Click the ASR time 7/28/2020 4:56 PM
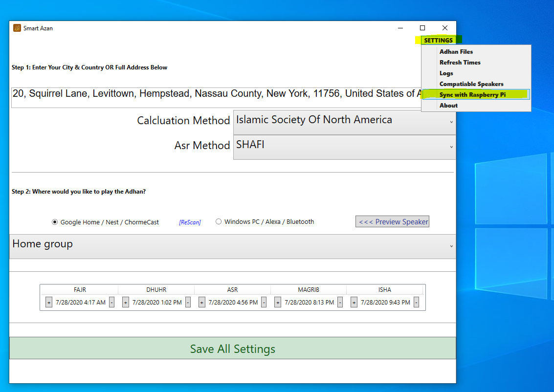 pyautogui.click(x=233, y=302)
